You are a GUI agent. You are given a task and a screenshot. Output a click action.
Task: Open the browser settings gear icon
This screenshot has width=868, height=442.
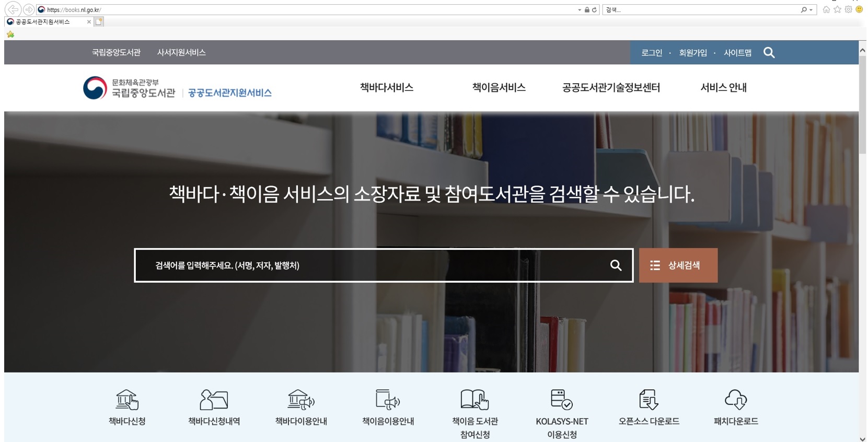pos(848,9)
